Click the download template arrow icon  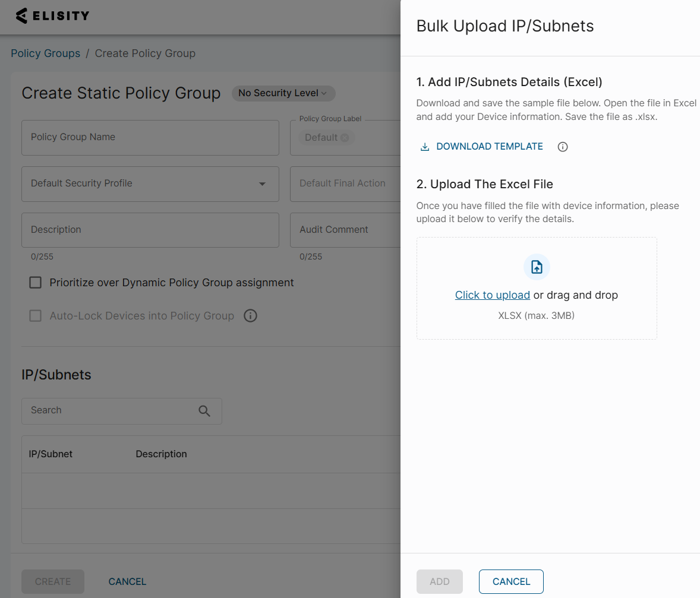point(425,147)
